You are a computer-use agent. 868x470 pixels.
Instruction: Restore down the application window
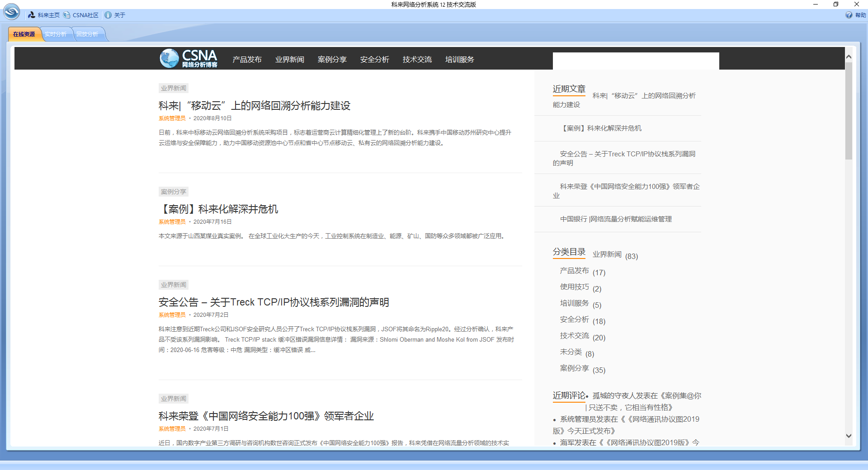click(836, 5)
